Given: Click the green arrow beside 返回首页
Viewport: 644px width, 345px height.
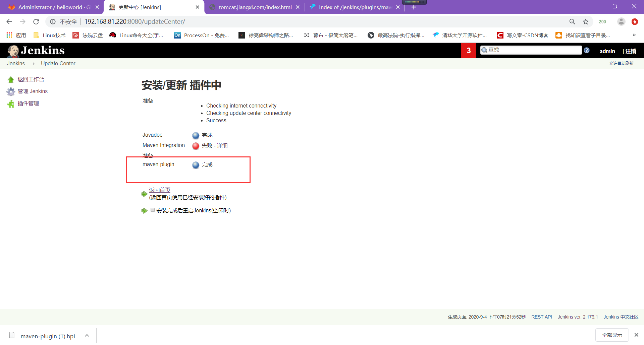Looking at the screenshot, I should coord(144,194).
